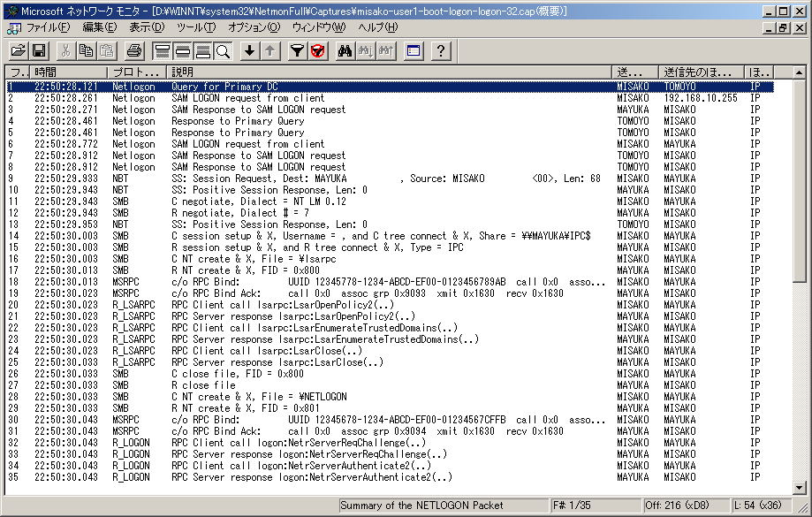Click the Network Monitor document icon in menu bar
This screenshot has width=812, height=517.
(14, 28)
